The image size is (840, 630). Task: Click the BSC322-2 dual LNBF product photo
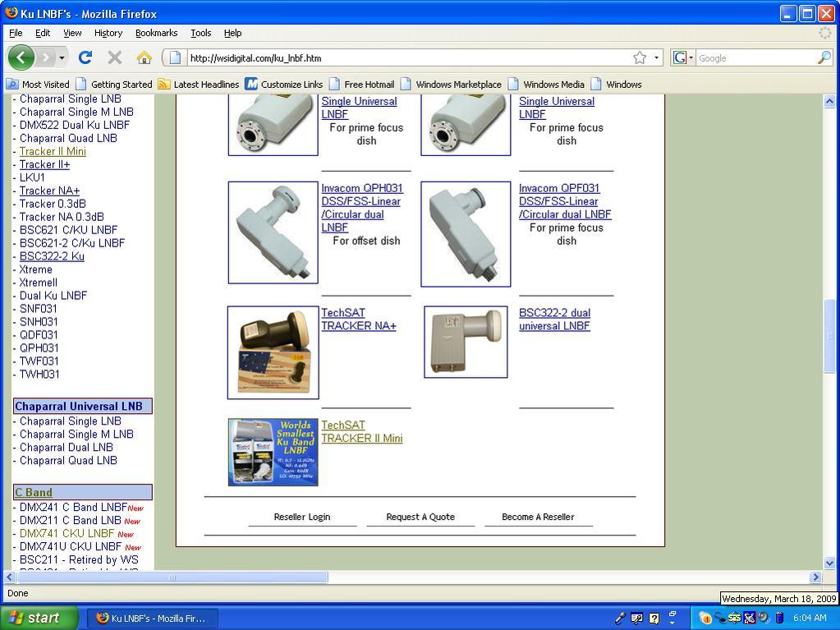tap(466, 342)
